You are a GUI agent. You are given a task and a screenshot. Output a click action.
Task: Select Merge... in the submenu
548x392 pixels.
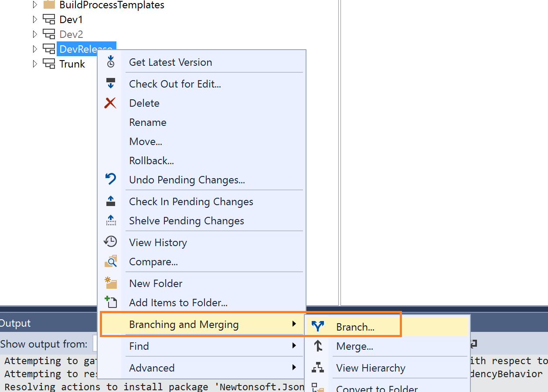354,347
